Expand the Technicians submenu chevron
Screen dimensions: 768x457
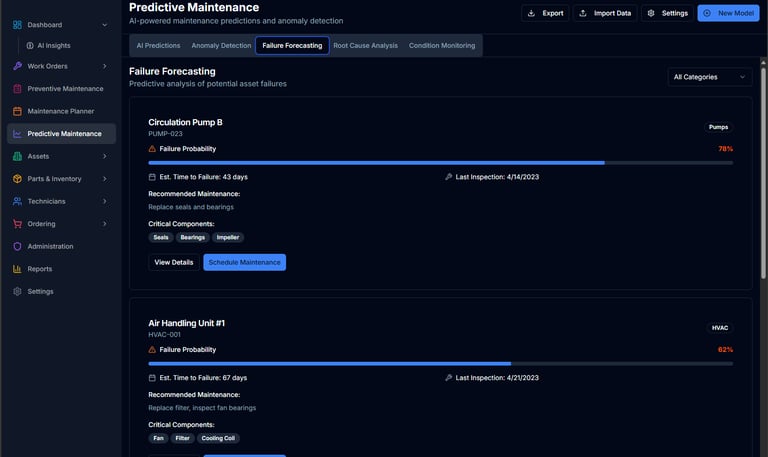104,201
